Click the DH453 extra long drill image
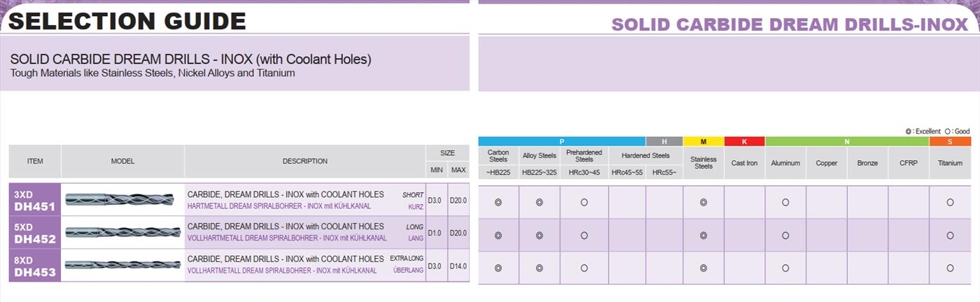 [122, 265]
